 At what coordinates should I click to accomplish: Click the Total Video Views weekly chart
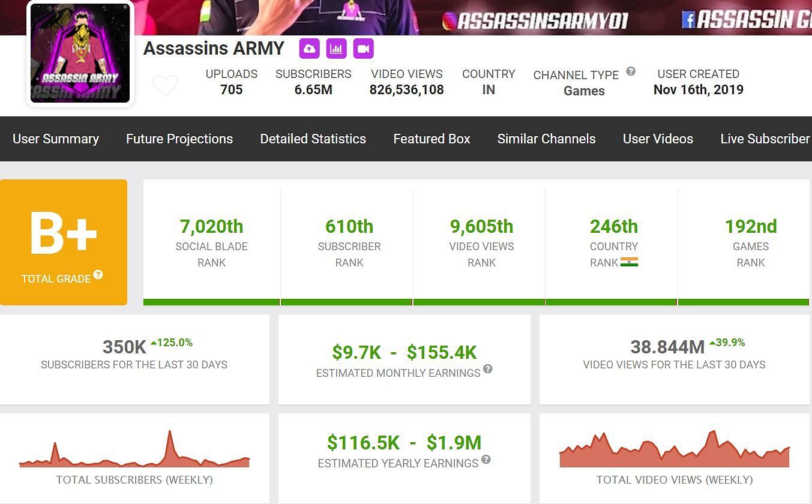click(674, 450)
